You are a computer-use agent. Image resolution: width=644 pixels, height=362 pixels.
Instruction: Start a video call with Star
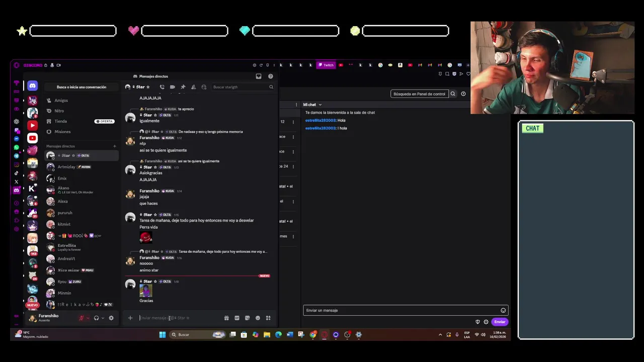[173, 87]
